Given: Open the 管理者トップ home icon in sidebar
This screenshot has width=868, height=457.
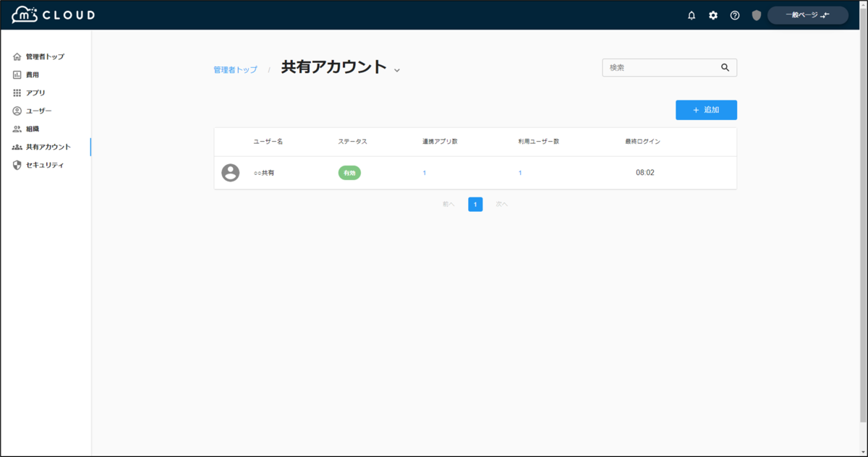Looking at the screenshot, I should click(17, 56).
